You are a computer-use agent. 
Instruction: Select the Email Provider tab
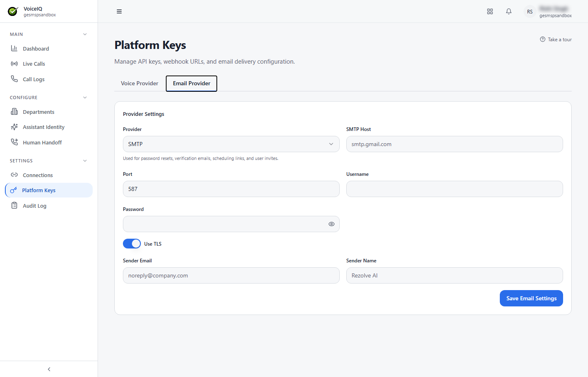tap(192, 83)
